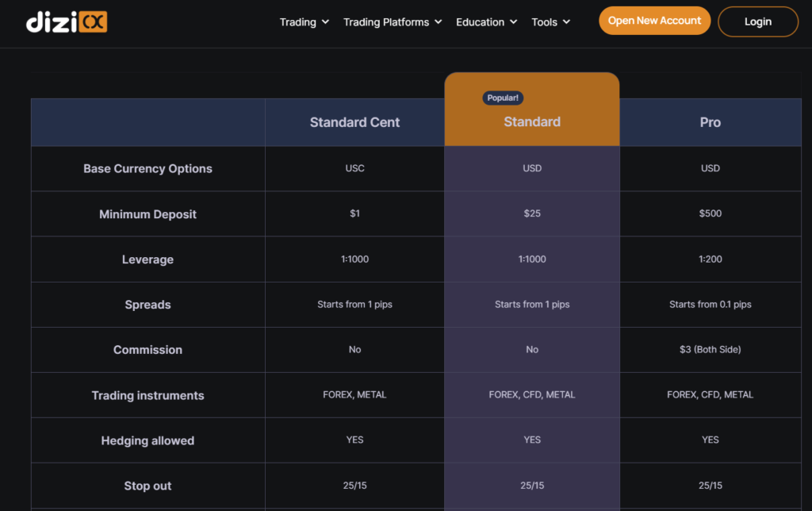Click the dizicx logo
The height and width of the screenshot is (511, 812).
coord(67,21)
